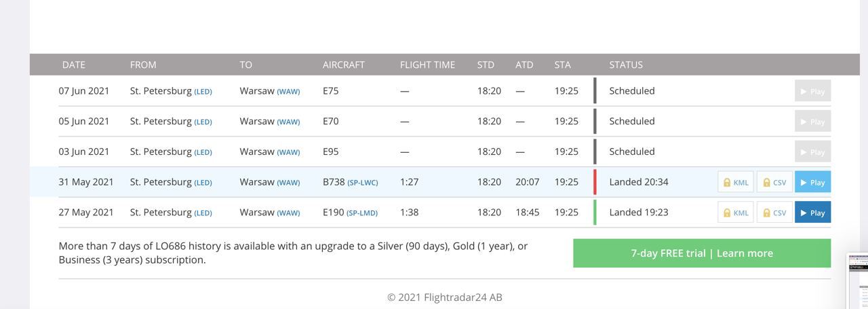Open LED airport link in 07 Jun row
The width and height of the screenshot is (868, 309).
[203, 92]
